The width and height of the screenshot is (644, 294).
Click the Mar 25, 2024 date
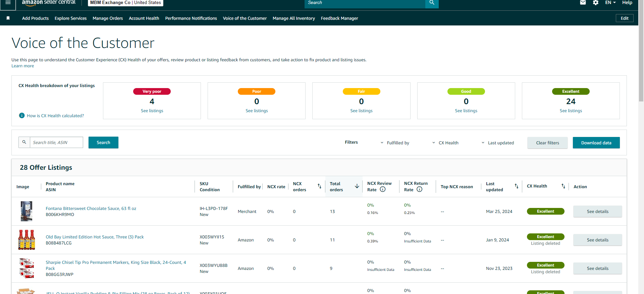click(499, 211)
